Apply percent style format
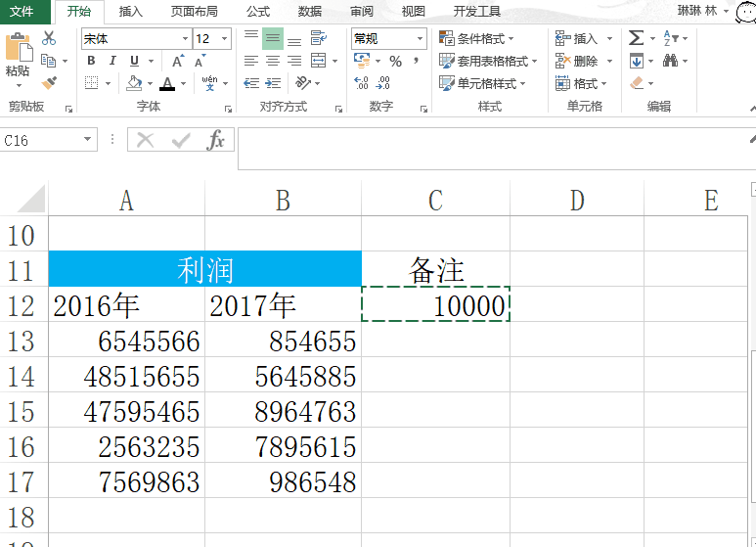This screenshot has width=756, height=547. tap(396, 62)
